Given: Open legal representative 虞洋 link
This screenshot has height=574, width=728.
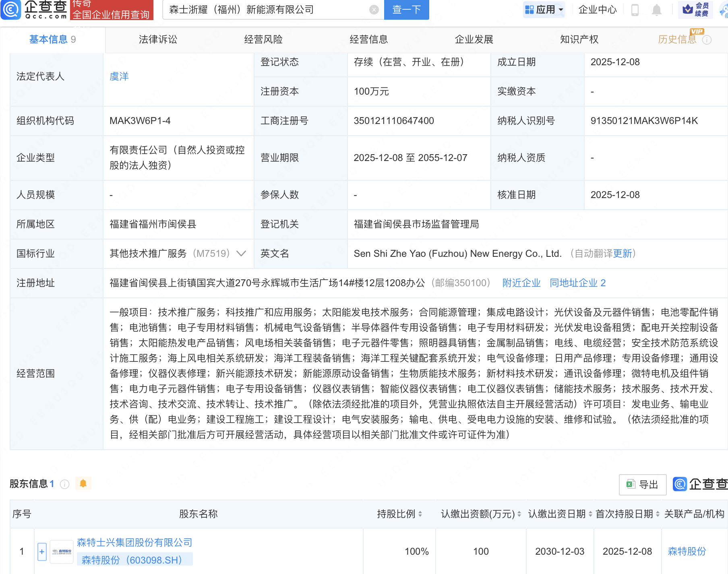Looking at the screenshot, I should [119, 76].
